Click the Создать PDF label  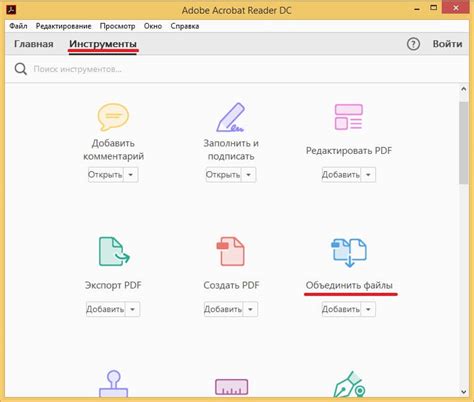pos(231,285)
